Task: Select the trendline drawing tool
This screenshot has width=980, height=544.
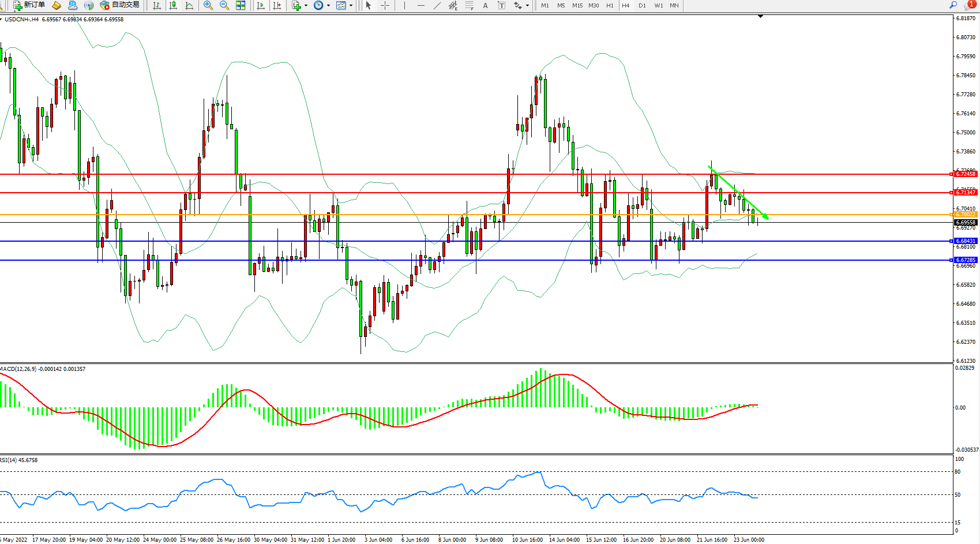Action: click(437, 5)
